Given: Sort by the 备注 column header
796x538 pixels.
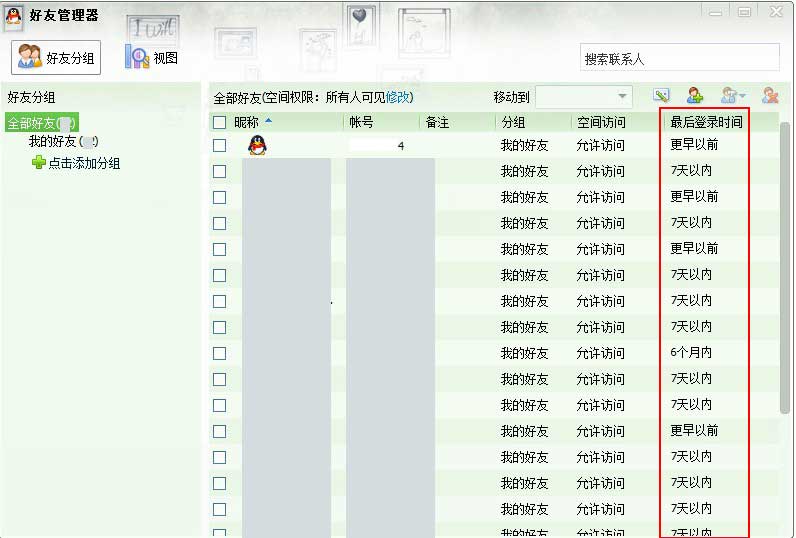Looking at the screenshot, I should [437, 122].
